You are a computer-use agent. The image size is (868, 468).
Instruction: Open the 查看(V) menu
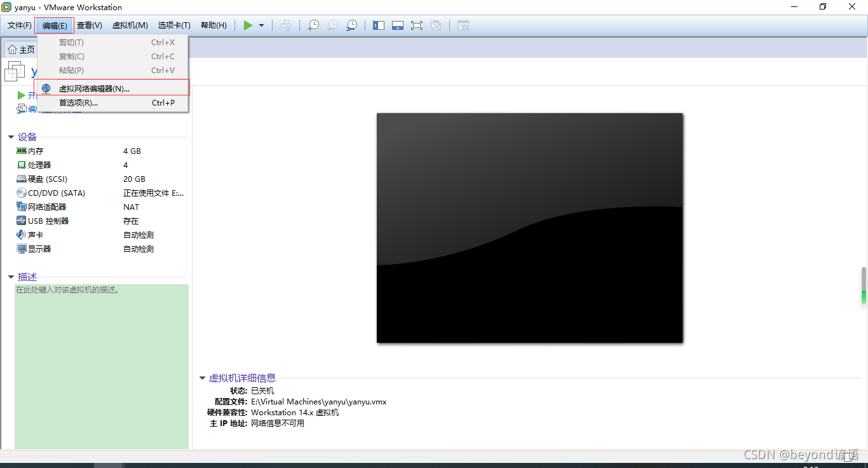[90, 25]
